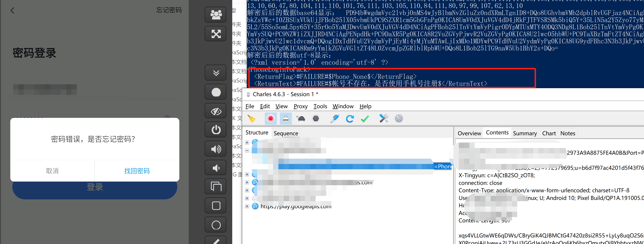Tap the 忘记密码 link at top

169,10
